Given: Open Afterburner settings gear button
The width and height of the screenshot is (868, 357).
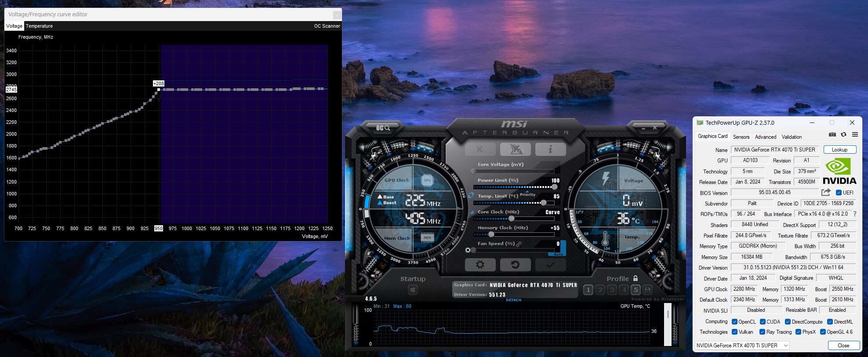Looking at the screenshot, I should pos(480,265).
